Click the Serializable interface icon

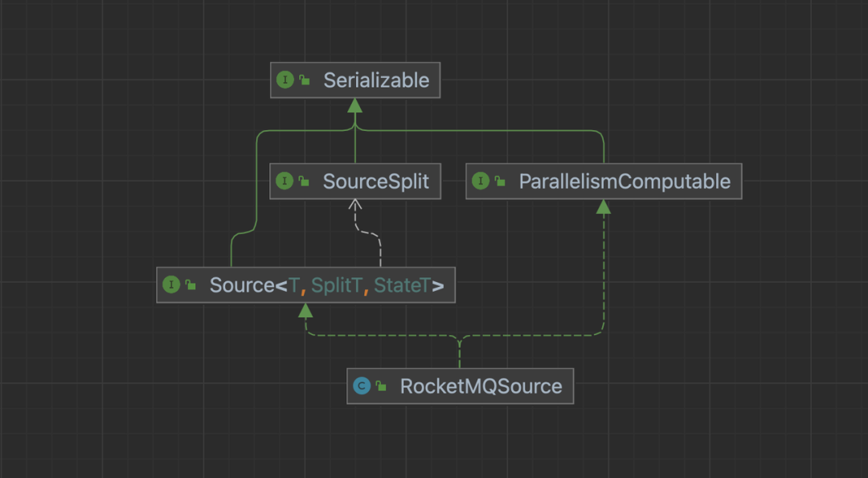pos(285,80)
